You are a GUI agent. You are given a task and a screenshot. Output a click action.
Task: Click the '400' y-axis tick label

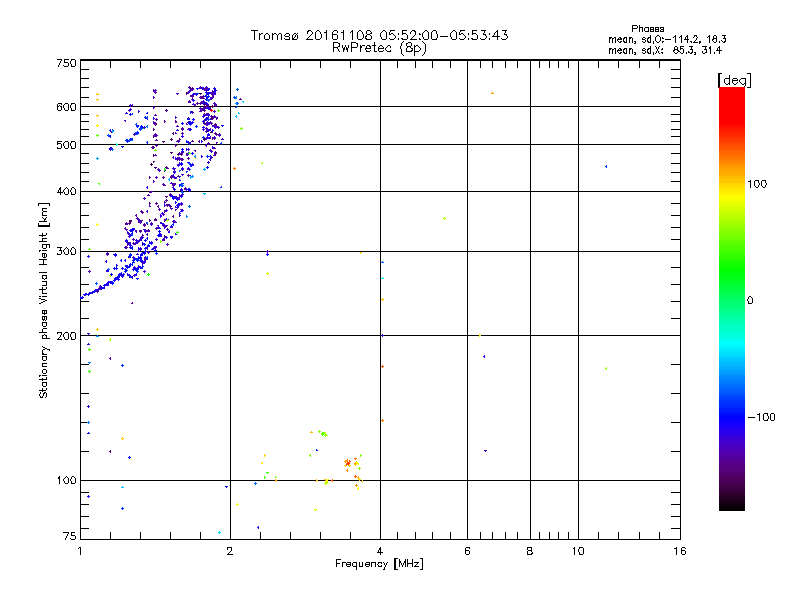[x=66, y=192]
